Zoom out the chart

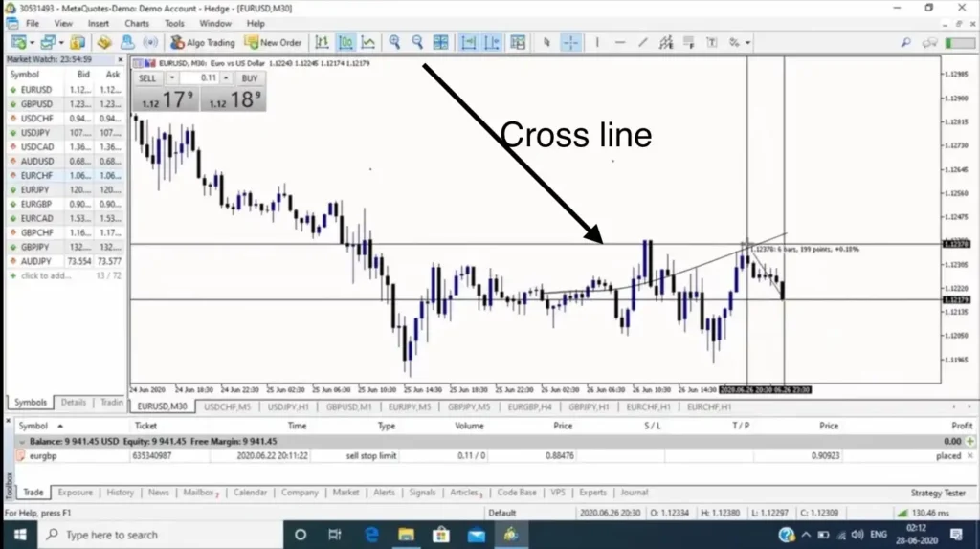[x=417, y=42]
